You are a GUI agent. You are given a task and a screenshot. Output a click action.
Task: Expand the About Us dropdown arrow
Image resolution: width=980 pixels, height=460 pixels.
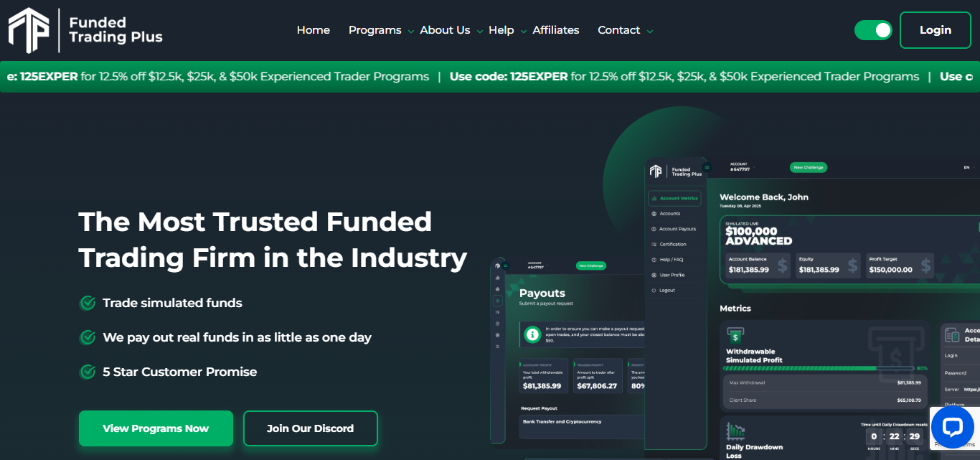click(480, 32)
